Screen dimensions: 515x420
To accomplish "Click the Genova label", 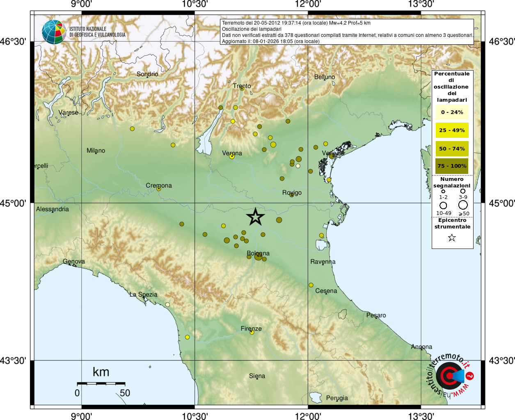I will pos(74,261).
